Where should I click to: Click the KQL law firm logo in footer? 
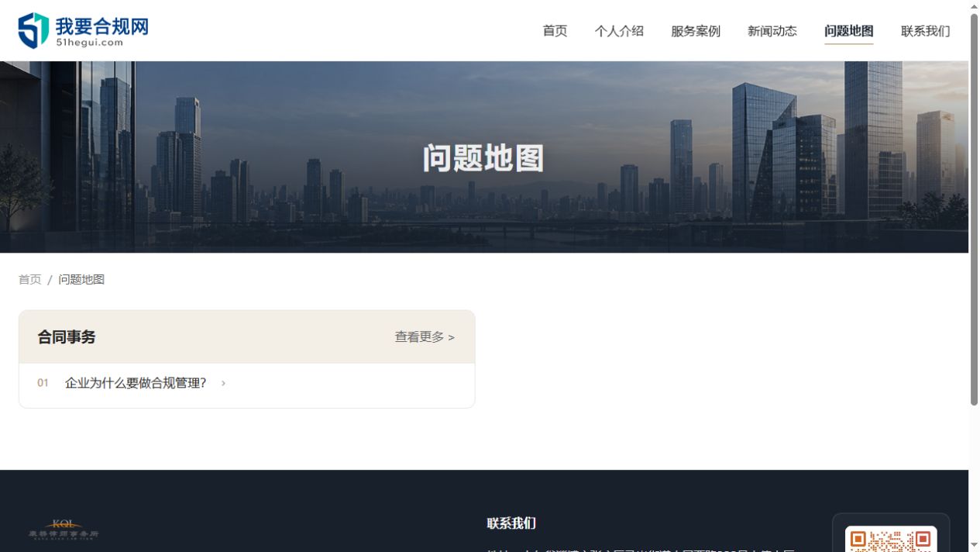tap(64, 529)
